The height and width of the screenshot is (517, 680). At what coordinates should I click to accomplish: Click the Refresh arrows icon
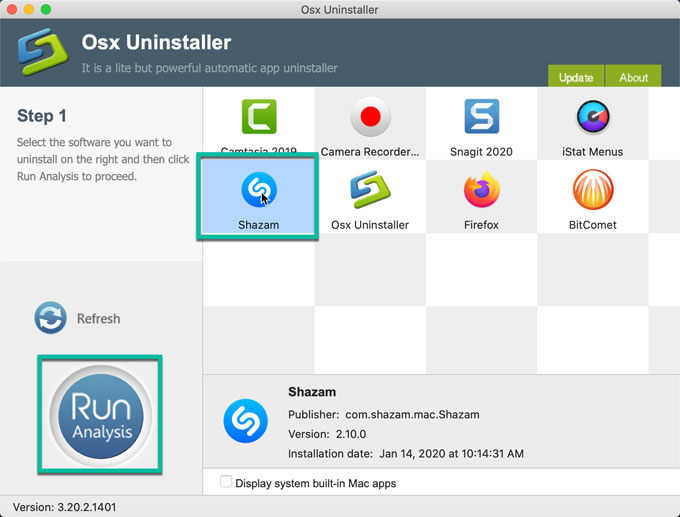click(50, 318)
